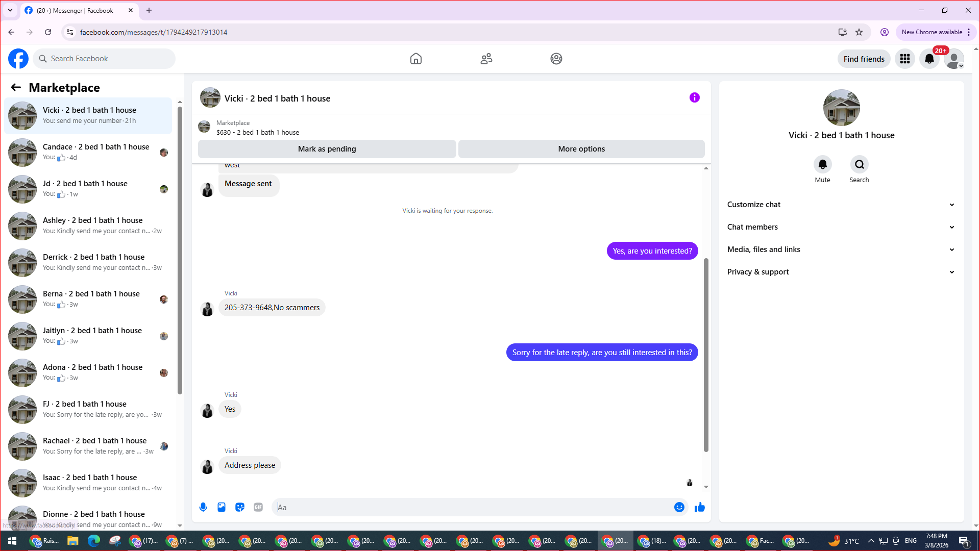This screenshot has height=551, width=980.
Task: Click the voice clip microphone icon
Action: click(203, 507)
